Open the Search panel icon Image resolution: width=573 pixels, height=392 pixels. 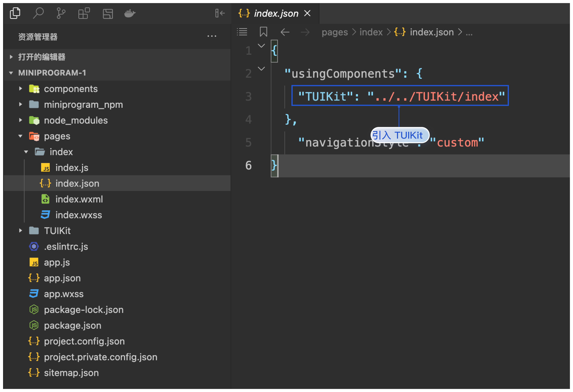[38, 13]
